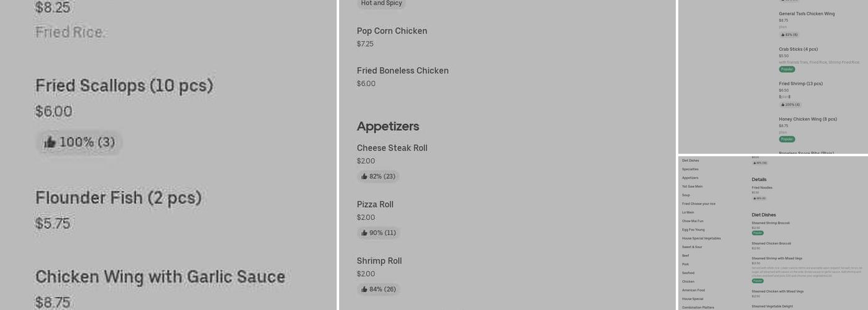Select the Pop Corn Chicken menu item
The width and height of the screenshot is (868, 310).
[x=392, y=31]
